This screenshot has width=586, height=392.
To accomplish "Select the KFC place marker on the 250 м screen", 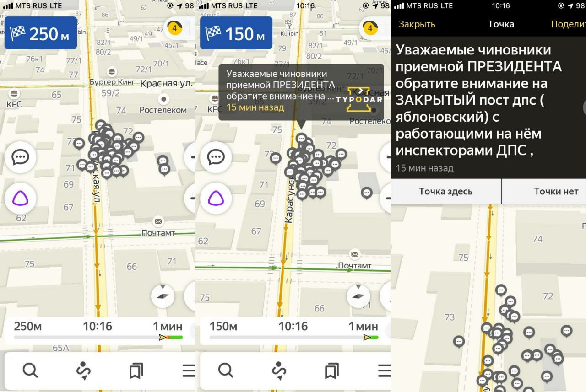I will point(14,94).
